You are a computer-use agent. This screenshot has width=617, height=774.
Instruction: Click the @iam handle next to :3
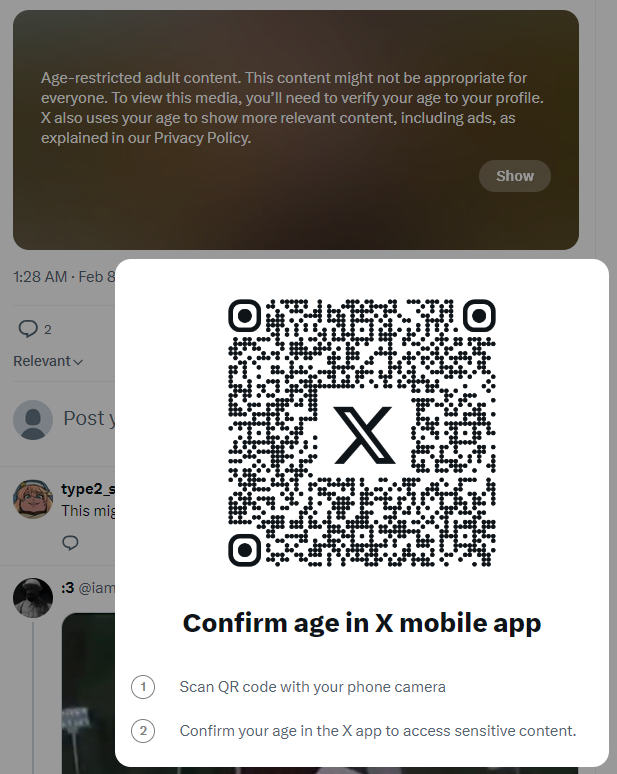pos(97,588)
